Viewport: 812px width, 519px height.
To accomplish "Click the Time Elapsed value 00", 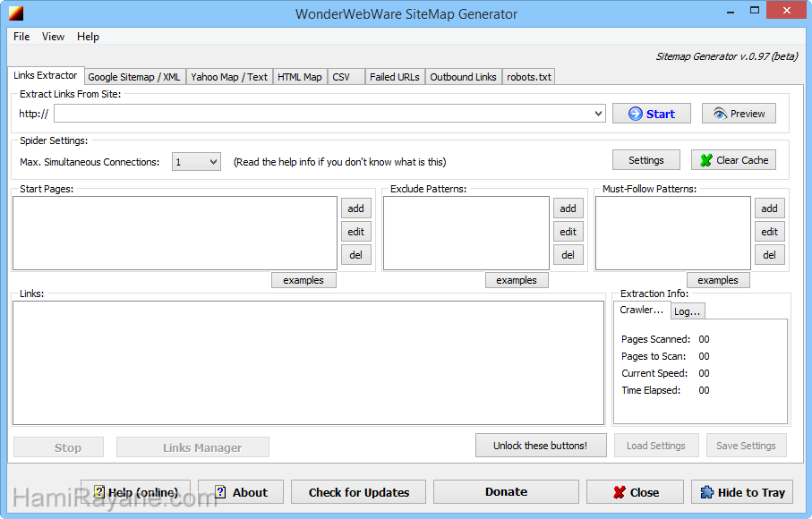I will pyautogui.click(x=705, y=391).
